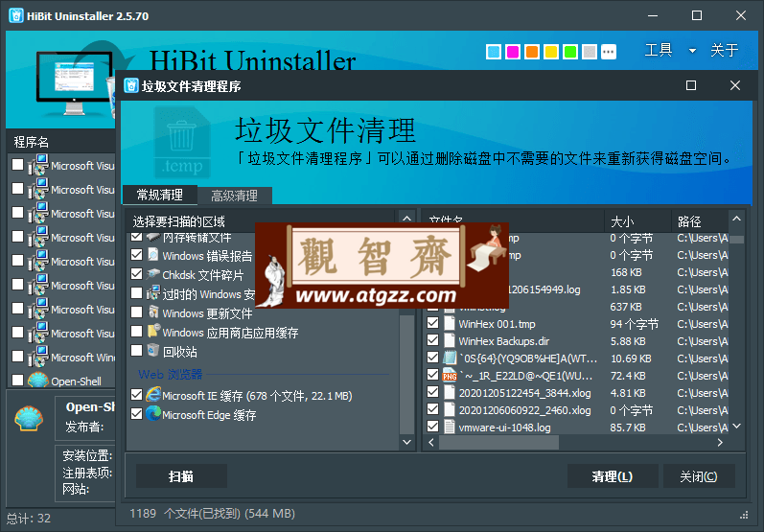Select the green theme color swatch
The image size is (764, 532).
(x=570, y=52)
